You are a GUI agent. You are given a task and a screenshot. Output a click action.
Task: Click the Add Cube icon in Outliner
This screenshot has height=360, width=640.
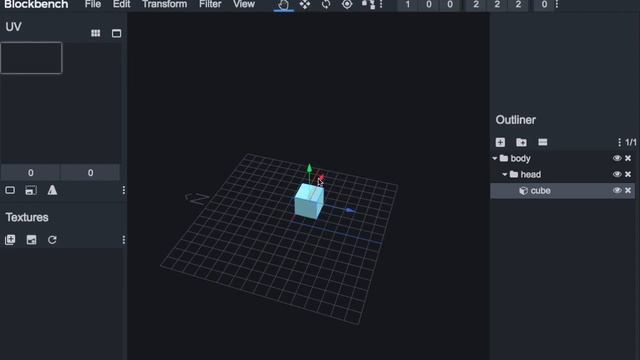pos(500,142)
